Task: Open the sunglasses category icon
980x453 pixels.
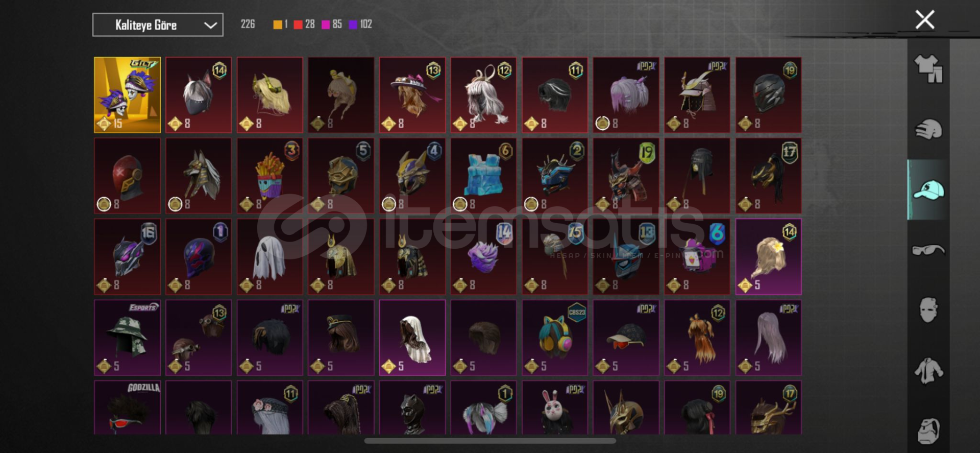Action: 928,250
